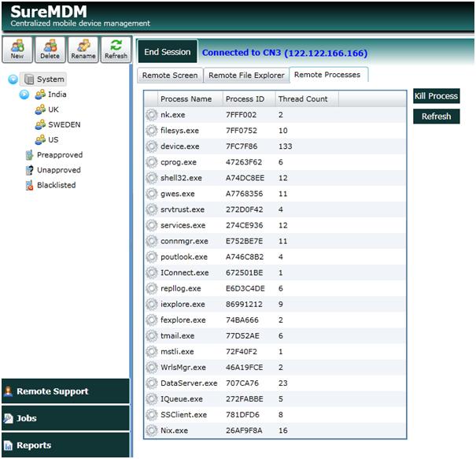Sort by Process Name column header
This screenshot has width=476, height=459.
190,98
